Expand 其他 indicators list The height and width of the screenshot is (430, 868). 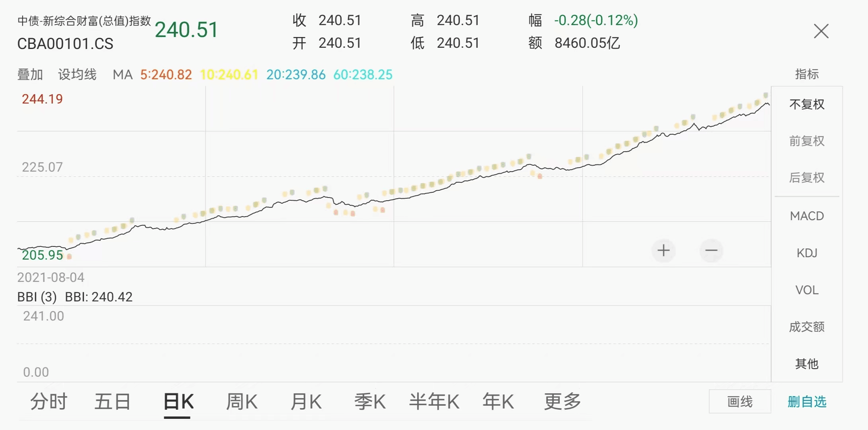point(807,364)
